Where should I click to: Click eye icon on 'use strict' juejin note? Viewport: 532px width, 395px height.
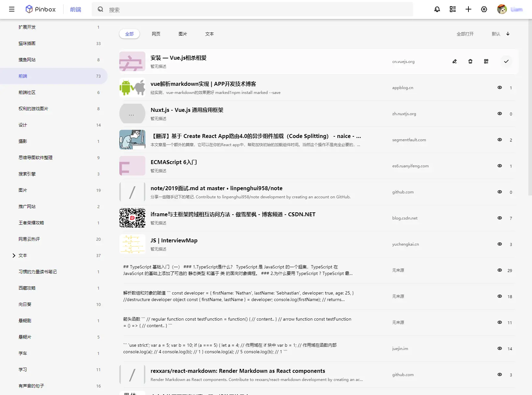(500, 348)
